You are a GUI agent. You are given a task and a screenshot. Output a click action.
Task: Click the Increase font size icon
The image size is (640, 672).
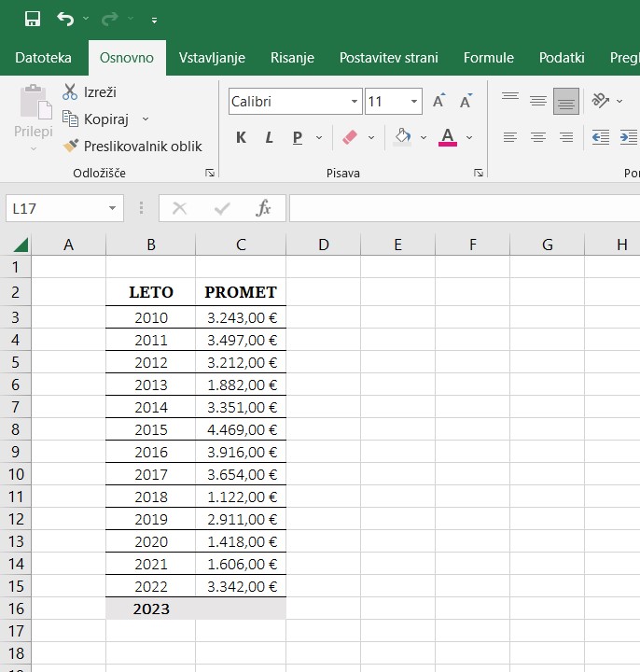(x=438, y=101)
